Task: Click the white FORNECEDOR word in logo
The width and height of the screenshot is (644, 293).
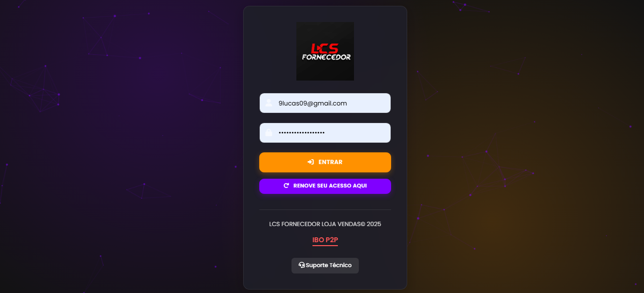Action: click(326, 57)
